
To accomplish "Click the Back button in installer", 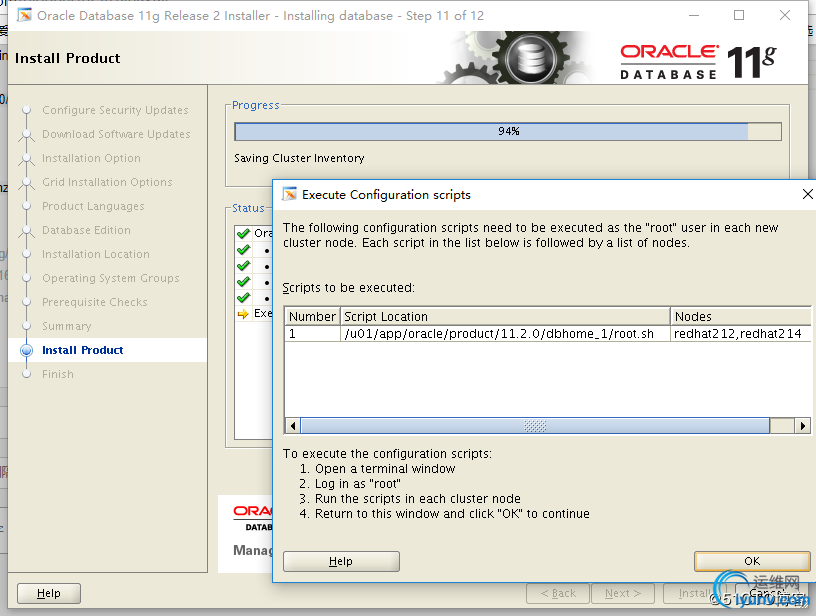I will click(558, 593).
